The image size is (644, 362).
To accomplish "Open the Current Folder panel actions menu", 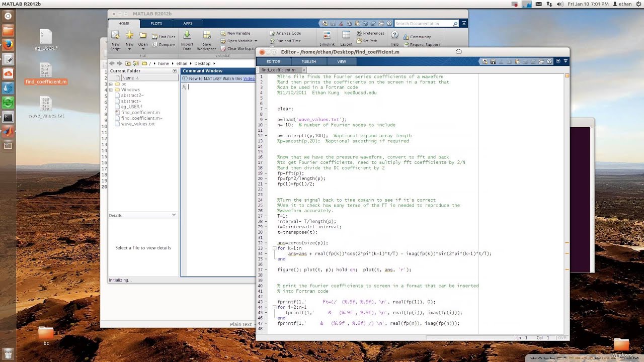I will click(x=175, y=71).
